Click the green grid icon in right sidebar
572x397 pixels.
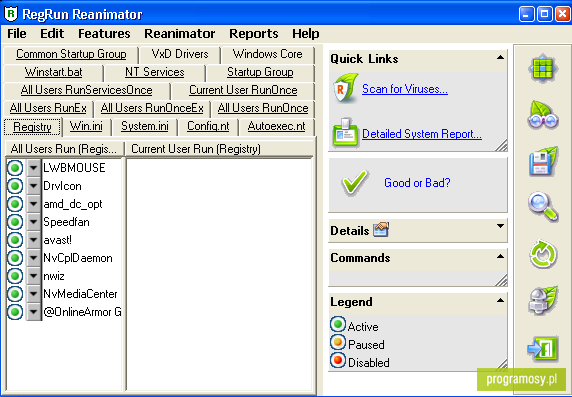[543, 68]
